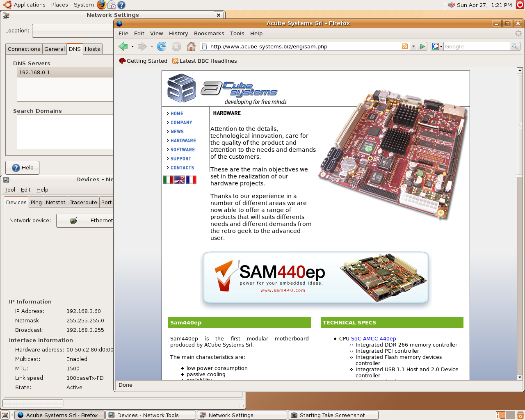Select the French flag language icon
Screen dimensions: 525x420
(x=191, y=180)
